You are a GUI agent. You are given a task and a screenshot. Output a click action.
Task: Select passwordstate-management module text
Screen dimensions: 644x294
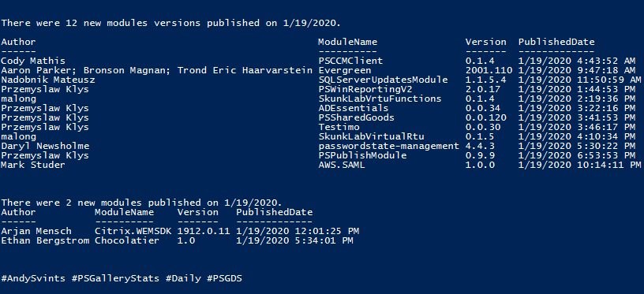click(x=389, y=146)
